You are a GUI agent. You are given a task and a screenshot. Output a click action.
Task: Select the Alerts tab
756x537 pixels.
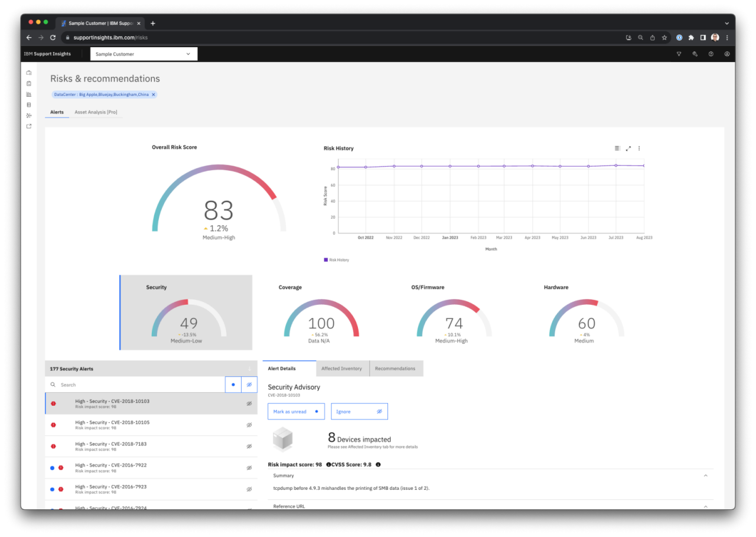coord(57,112)
